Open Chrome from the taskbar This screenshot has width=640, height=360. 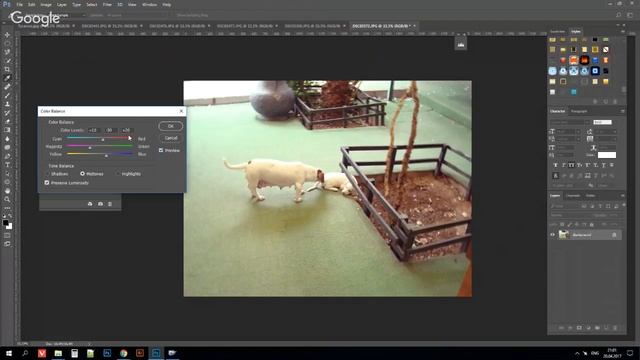pos(123,353)
